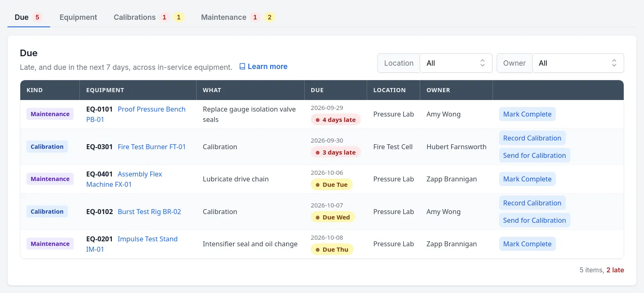
Task: Click the Hubert Farnsworth owner cell
Action: 457,147
